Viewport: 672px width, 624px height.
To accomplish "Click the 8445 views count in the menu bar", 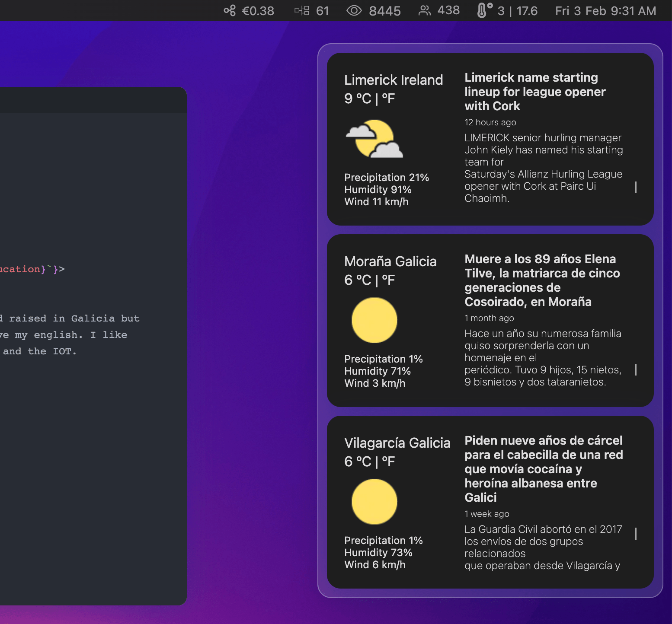I will (x=385, y=10).
